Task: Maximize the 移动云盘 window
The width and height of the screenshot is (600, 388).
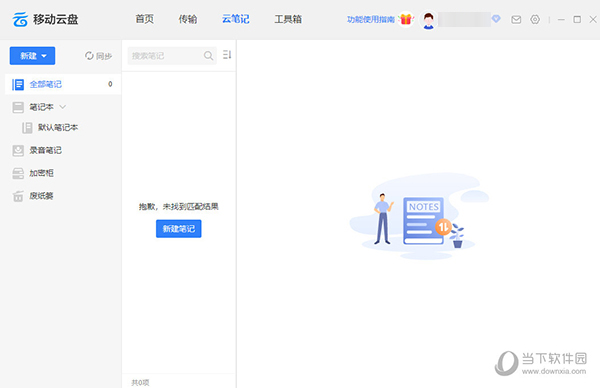Action: pyautogui.click(x=577, y=19)
